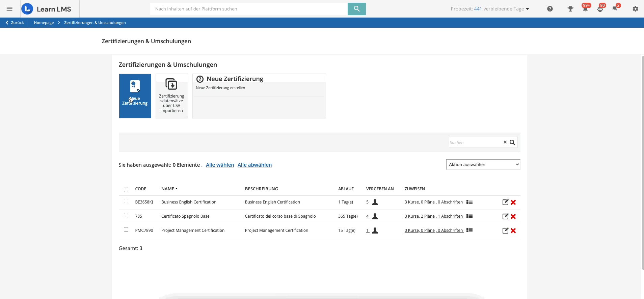Screen dimensions: 644x299
Task: Click user icon for Certificato Spagnolo Base
Action: pos(375,216)
